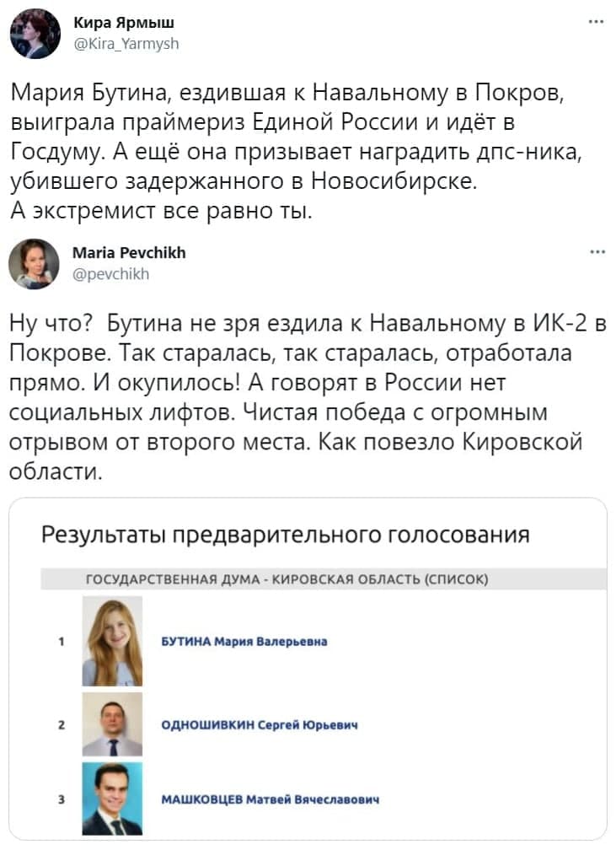Viewport: 616px width, 850px height.
Task: Click БУТИНА Мария Валерьевна name link
Action: (x=244, y=642)
